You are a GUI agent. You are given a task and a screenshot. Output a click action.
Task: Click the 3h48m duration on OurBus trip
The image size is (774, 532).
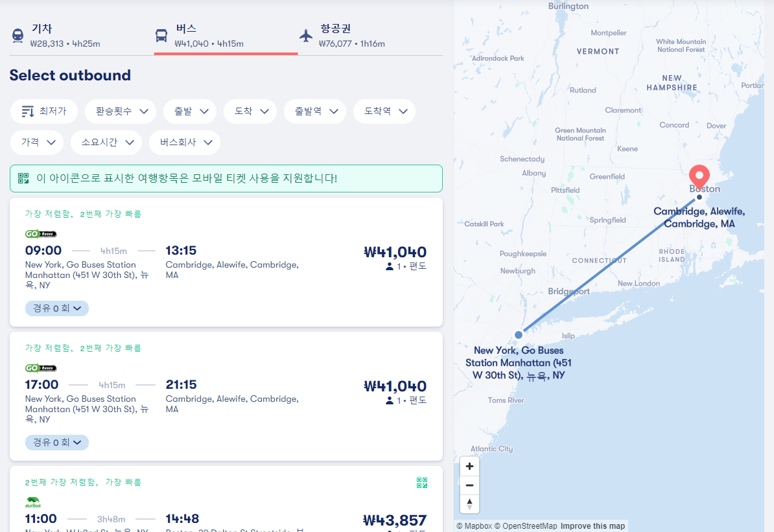click(x=111, y=520)
